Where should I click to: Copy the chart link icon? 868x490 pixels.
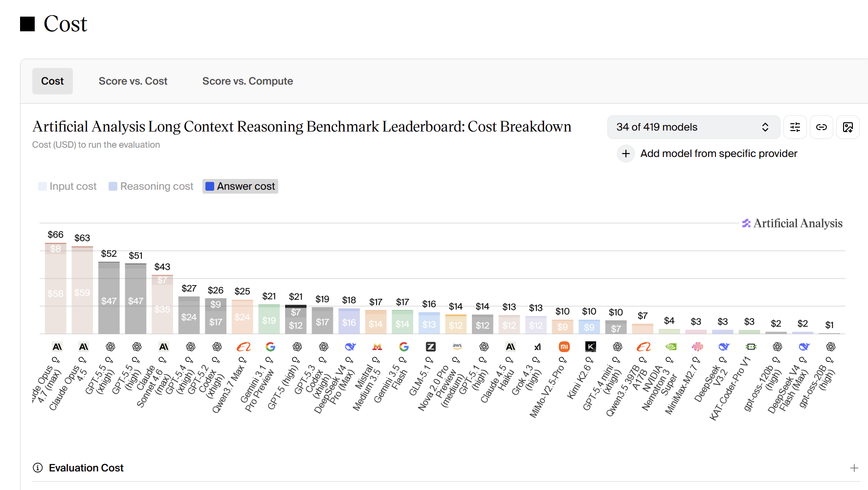point(822,127)
